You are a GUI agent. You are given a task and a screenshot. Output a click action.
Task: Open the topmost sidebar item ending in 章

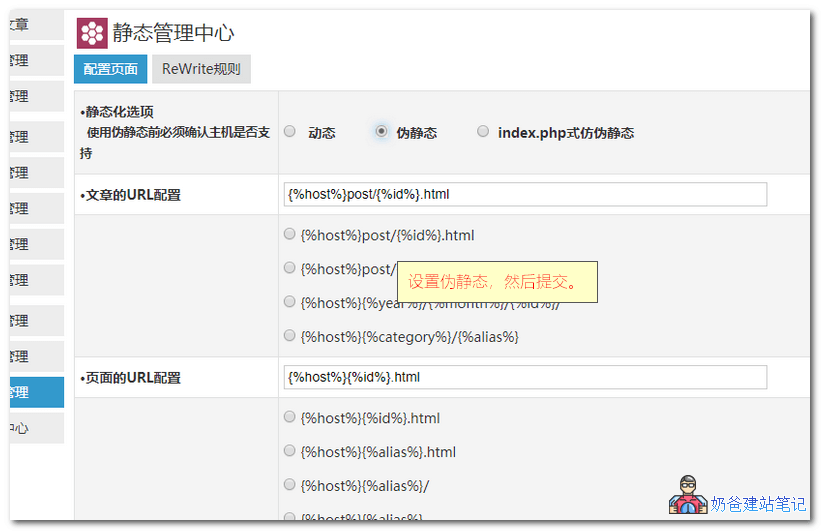[35, 24]
